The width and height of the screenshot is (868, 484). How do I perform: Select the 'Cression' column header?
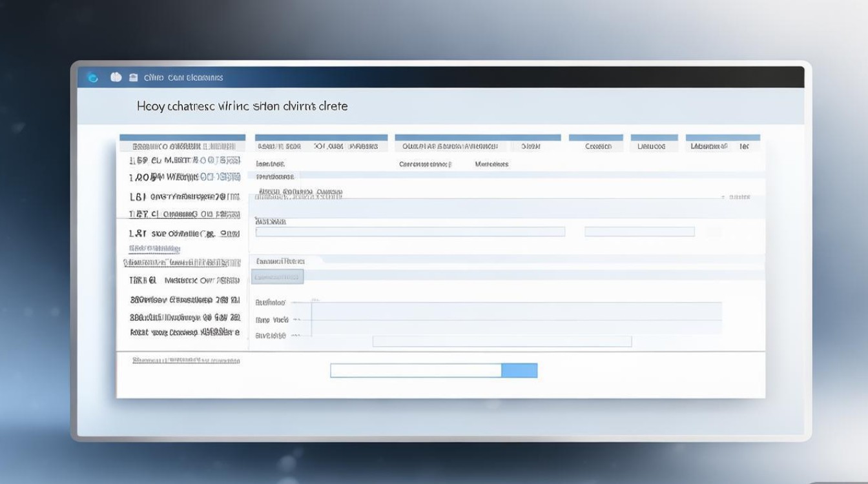point(597,146)
